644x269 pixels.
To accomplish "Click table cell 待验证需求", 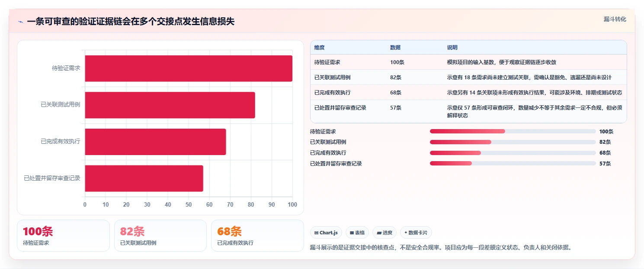I will tap(327, 62).
